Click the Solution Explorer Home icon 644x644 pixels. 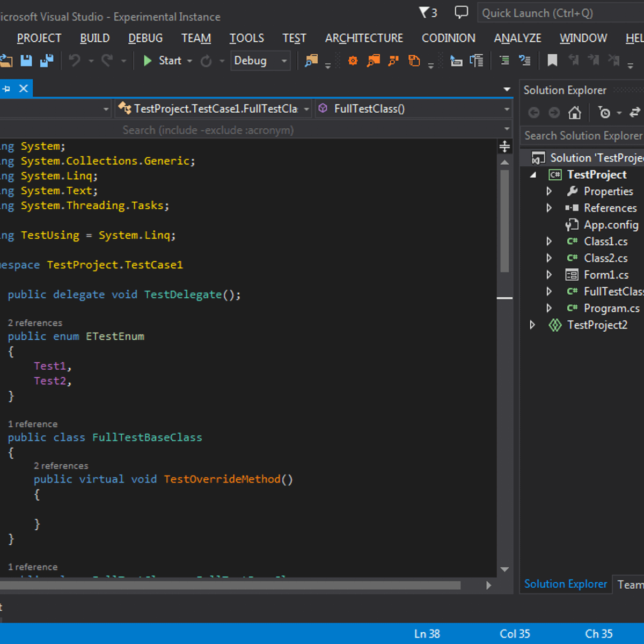coord(575,113)
